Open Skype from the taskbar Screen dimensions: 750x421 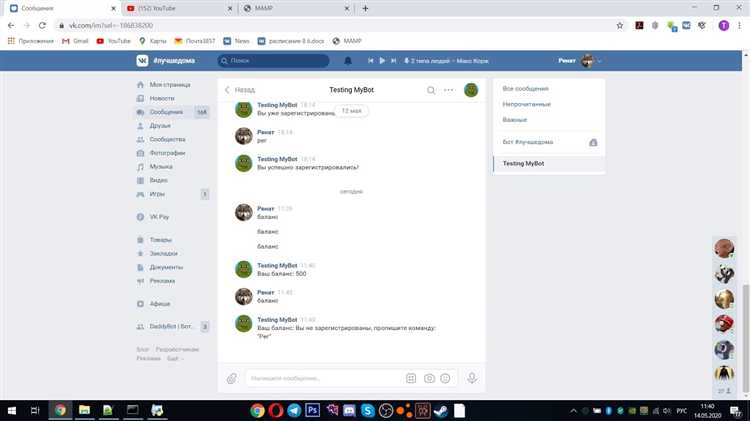368,410
